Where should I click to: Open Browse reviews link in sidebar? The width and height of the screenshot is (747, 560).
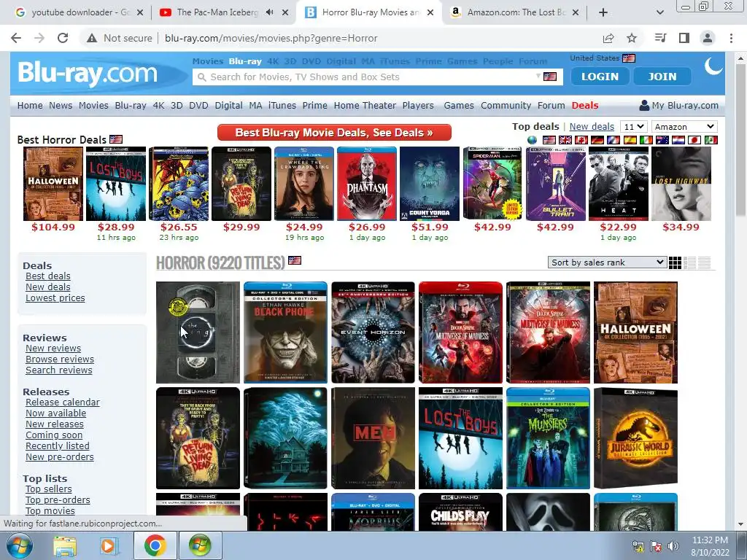[60, 359]
